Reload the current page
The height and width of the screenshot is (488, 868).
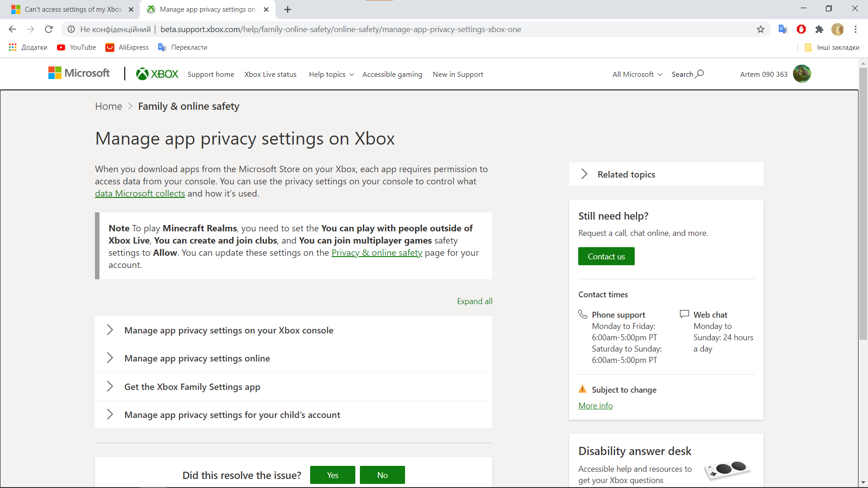(49, 29)
